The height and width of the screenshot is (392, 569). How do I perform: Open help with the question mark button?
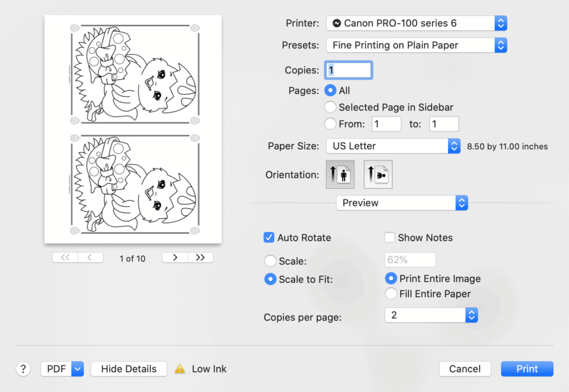(x=23, y=369)
